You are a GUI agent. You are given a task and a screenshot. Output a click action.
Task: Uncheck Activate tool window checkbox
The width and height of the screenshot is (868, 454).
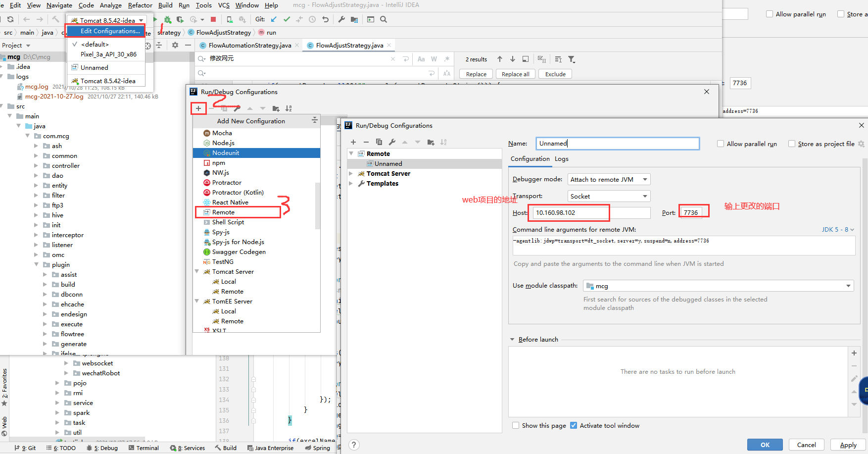(x=574, y=425)
